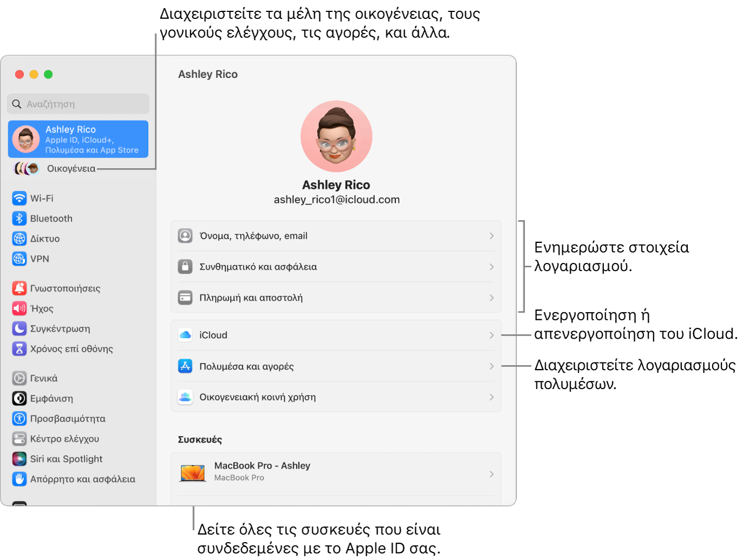Click the Siri και Spotlight label
Image resolution: width=743 pixels, height=560 pixels.
coord(66,459)
